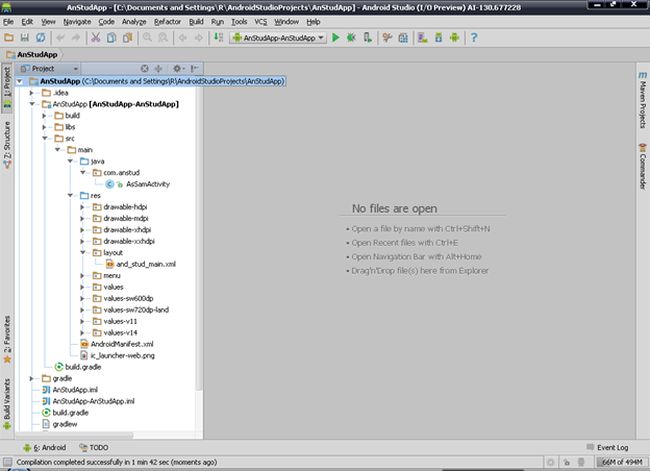Expand the gradle folder
Image resolution: width=650 pixels, height=471 pixels.
[32, 378]
